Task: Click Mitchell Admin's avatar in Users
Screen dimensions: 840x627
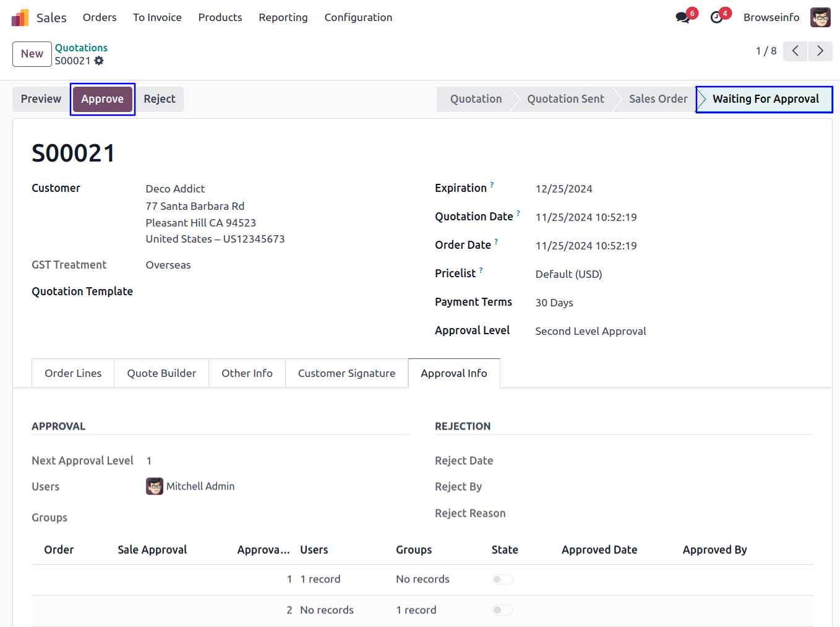Action: click(155, 486)
